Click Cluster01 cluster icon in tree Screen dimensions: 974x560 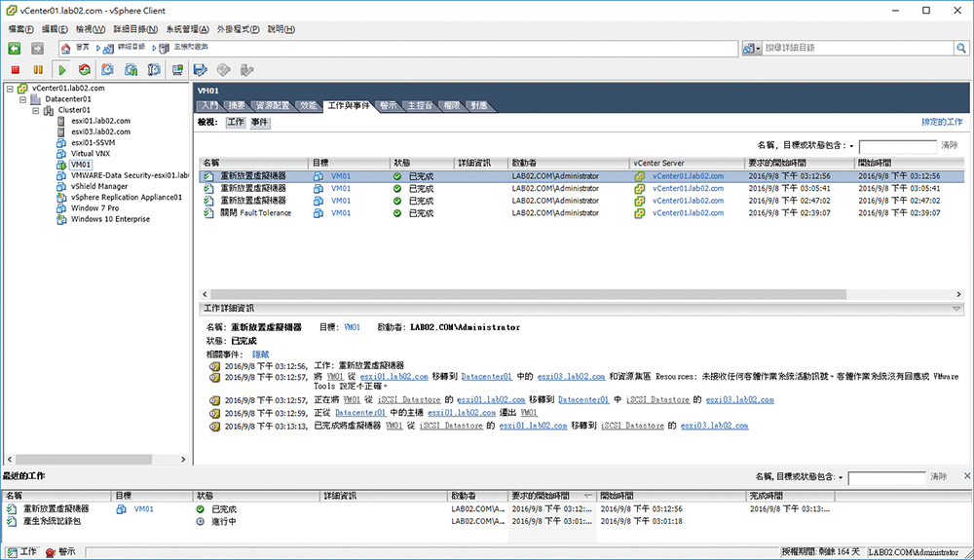[49, 110]
